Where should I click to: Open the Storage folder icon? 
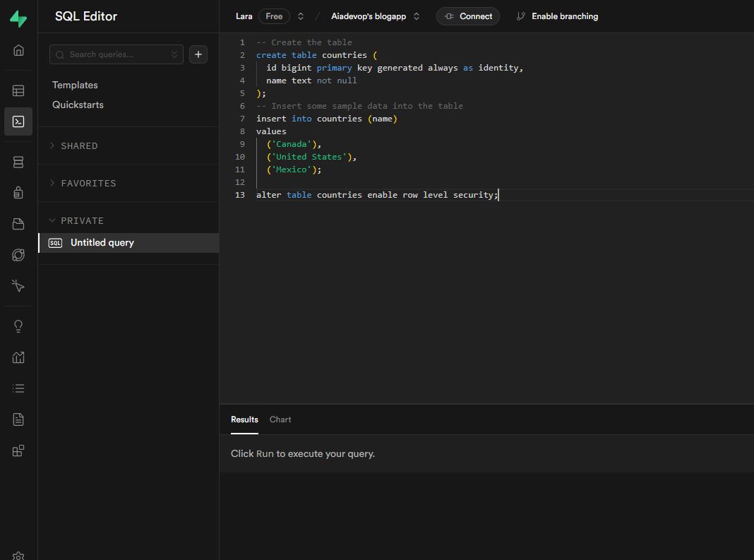[x=18, y=224]
